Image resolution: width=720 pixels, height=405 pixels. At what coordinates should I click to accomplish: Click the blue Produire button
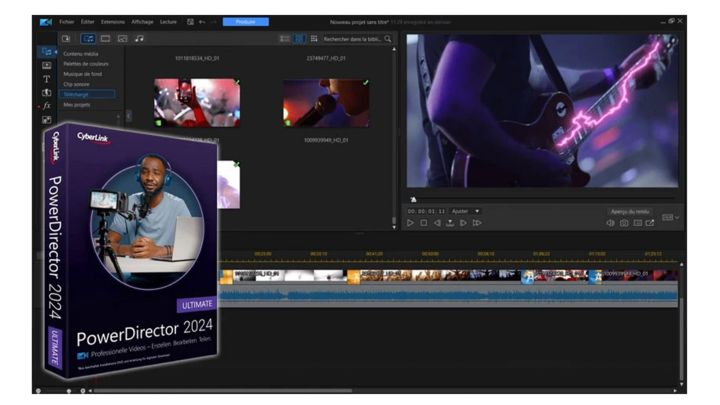point(246,22)
